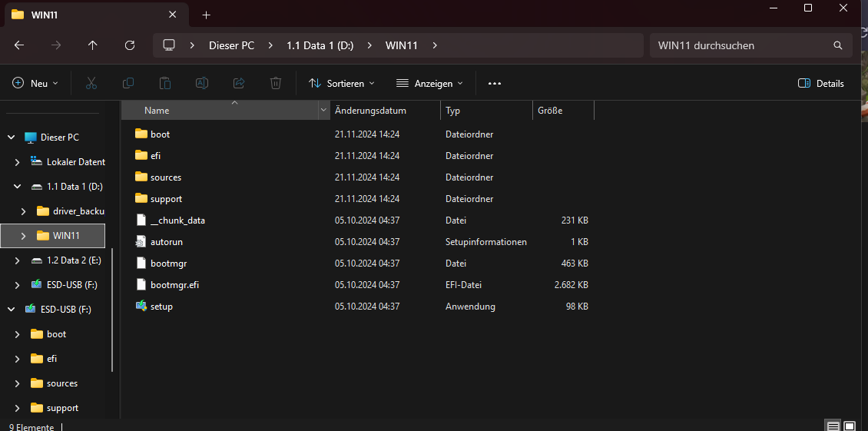
Task: Select the efi folder icon in file list
Action: point(141,156)
